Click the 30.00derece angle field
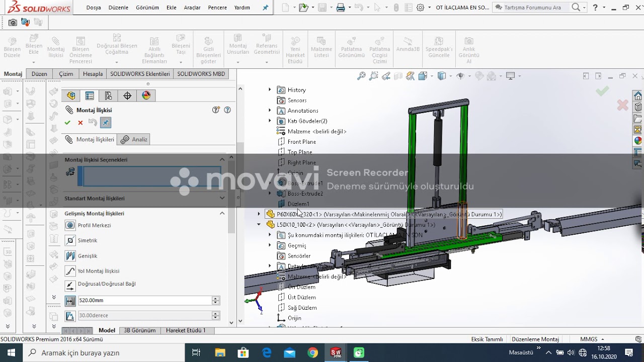644x362 pixels. 144,315
